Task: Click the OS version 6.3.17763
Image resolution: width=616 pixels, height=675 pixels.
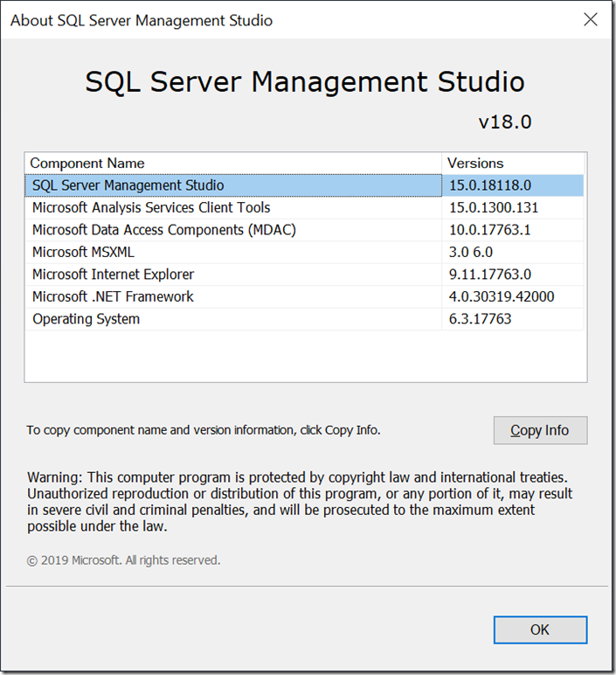Action: (x=480, y=319)
